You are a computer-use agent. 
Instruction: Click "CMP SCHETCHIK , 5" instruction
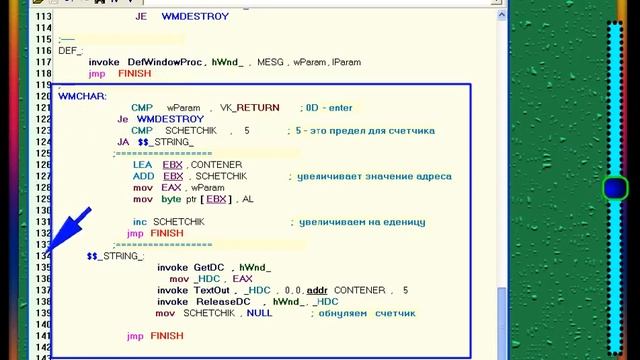click(x=190, y=131)
